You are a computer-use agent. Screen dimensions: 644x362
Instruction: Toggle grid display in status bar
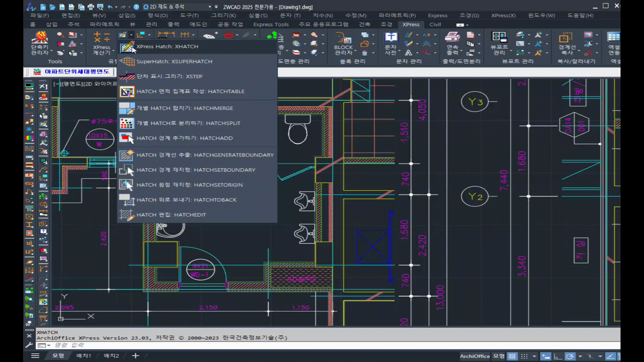coord(512,356)
